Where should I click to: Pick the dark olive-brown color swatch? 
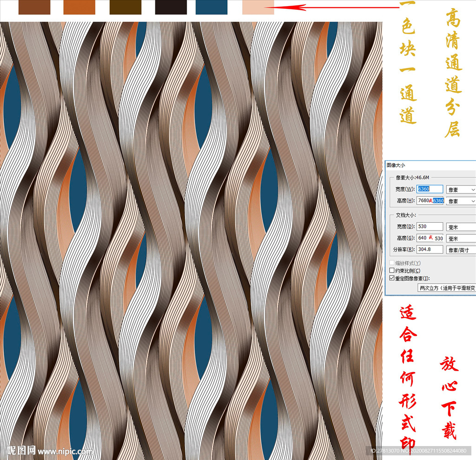click(x=126, y=7)
